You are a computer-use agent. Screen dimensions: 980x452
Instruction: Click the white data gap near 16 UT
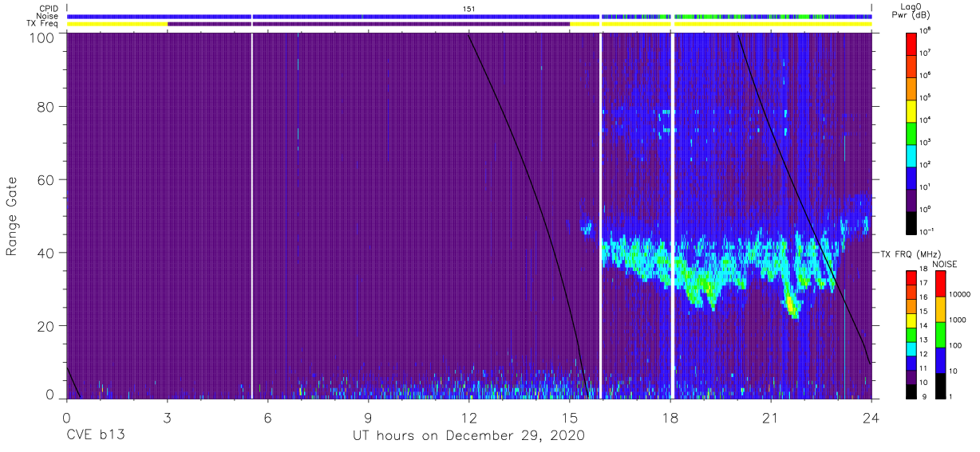tap(600, 215)
